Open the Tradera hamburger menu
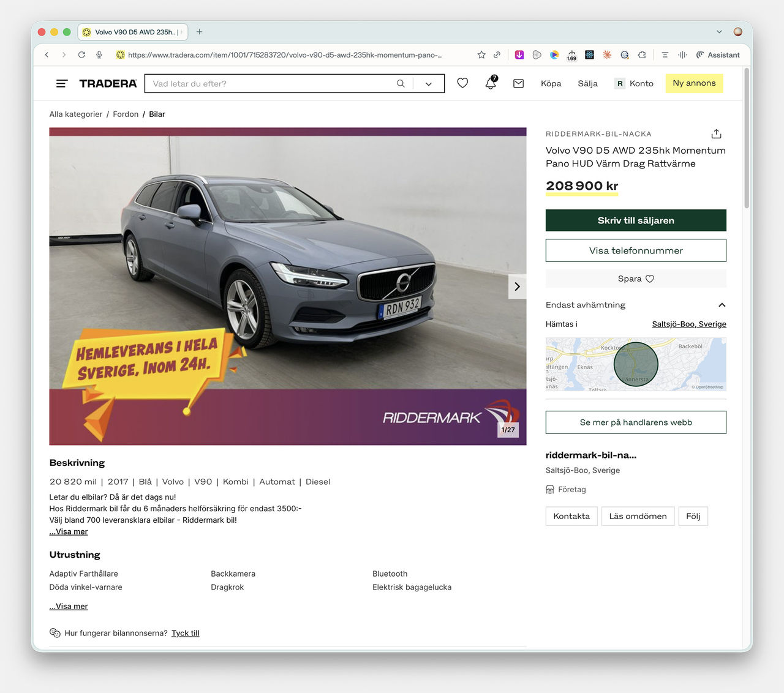Image resolution: width=784 pixels, height=693 pixels. 61,83
